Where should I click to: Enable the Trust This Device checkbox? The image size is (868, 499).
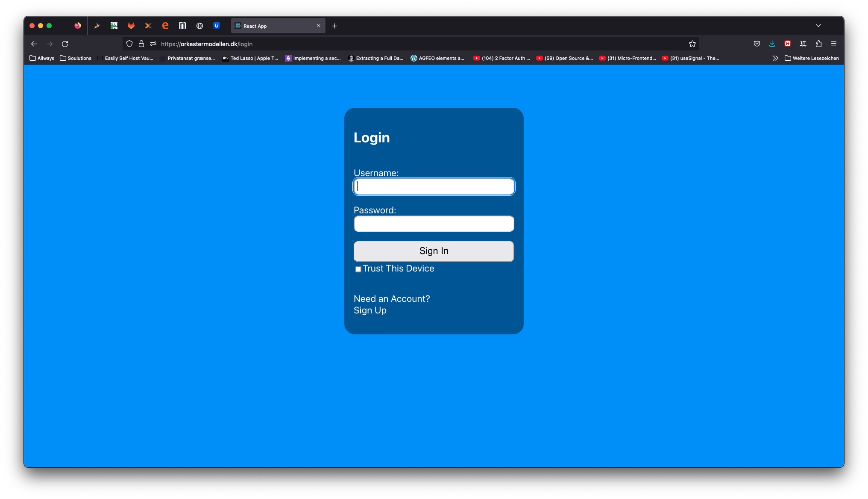358,269
